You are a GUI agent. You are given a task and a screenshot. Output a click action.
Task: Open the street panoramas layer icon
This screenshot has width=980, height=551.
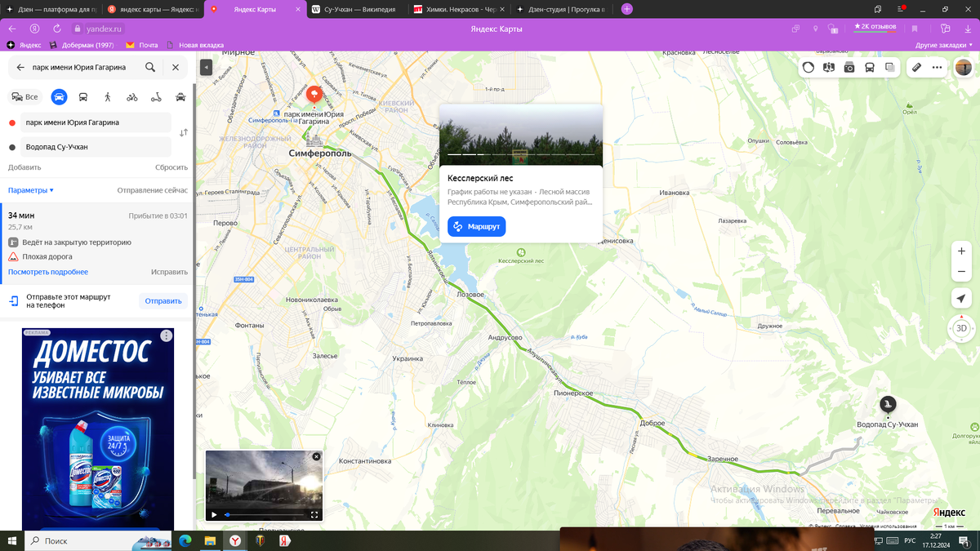830,68
